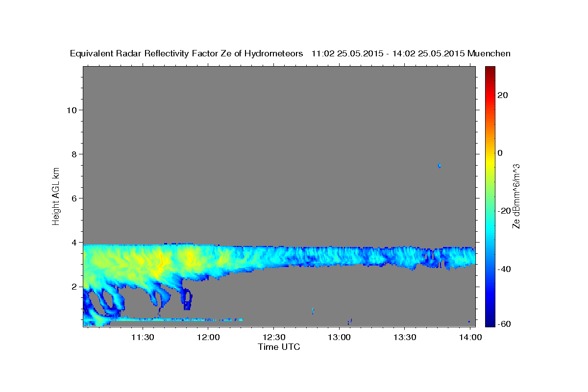588x392 pixels.
Task: Click the height tick label 8
Action: pyautogui.click(x=74, y=154)
